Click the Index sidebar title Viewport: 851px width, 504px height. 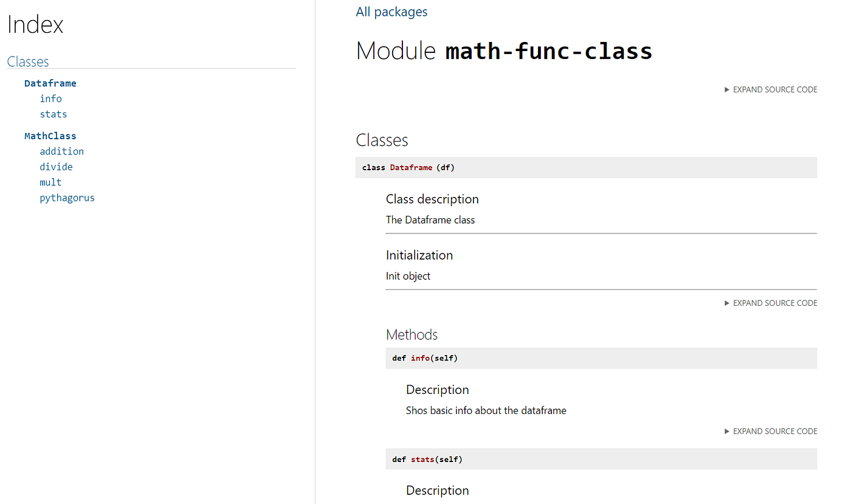35,24
